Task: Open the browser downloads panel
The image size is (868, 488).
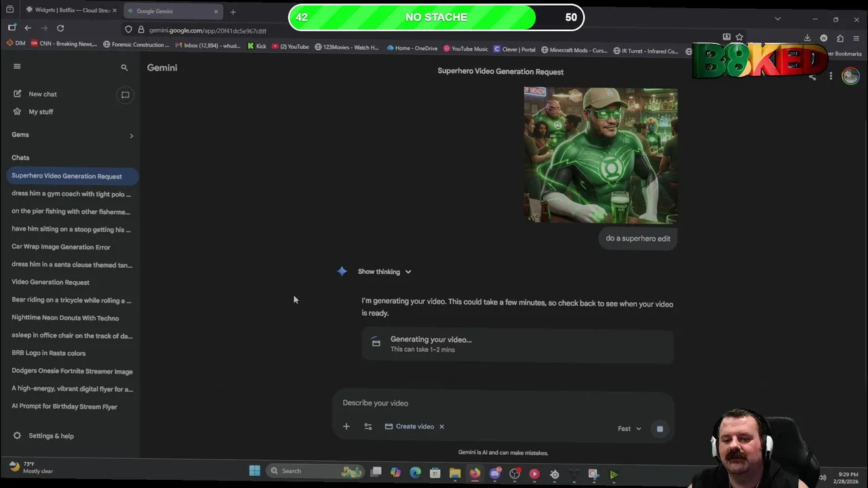Action: (807, 38)
